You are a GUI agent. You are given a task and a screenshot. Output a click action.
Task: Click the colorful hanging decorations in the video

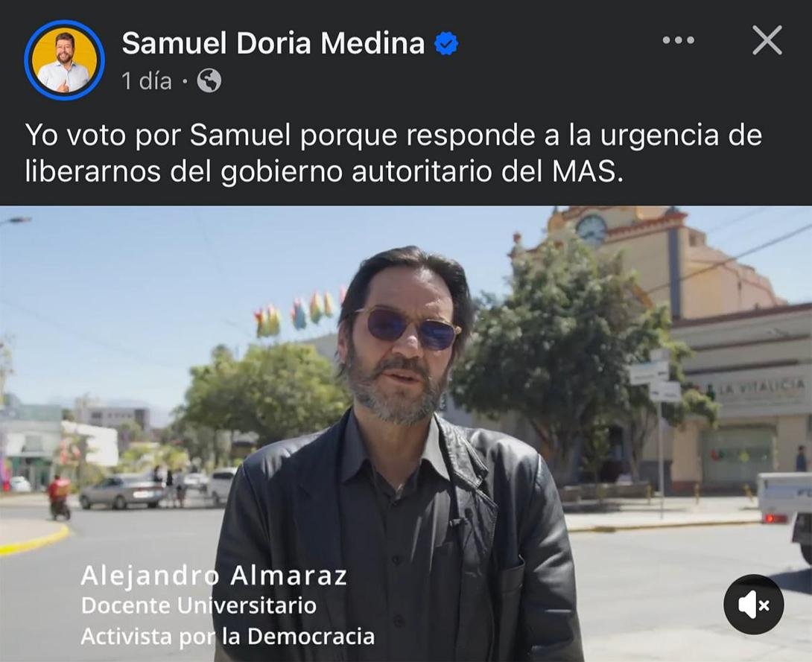point(300,312)
